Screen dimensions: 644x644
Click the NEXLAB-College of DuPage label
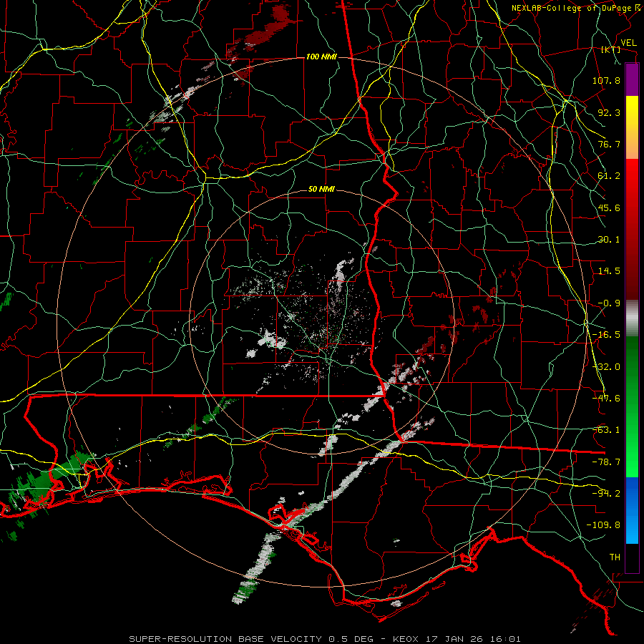[571, 8]
